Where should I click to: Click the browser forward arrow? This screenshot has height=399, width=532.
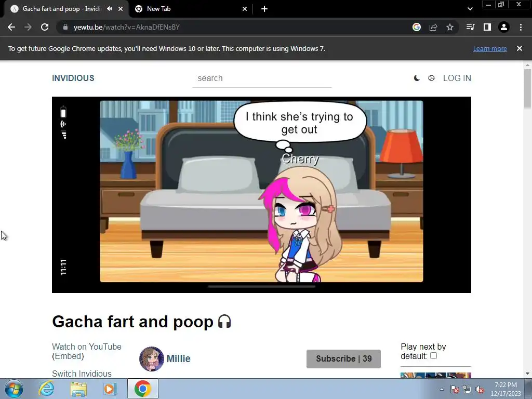click(x=28, y=27)
